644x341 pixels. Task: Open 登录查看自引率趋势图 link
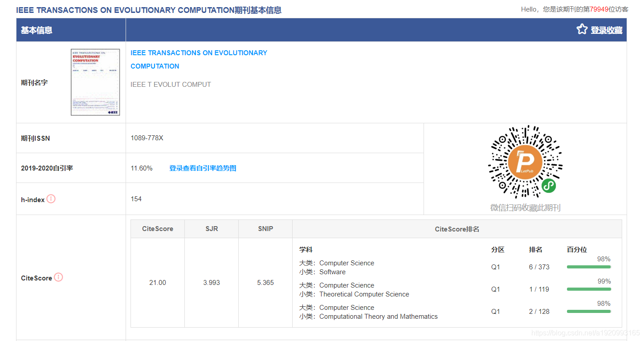[203, 168]
